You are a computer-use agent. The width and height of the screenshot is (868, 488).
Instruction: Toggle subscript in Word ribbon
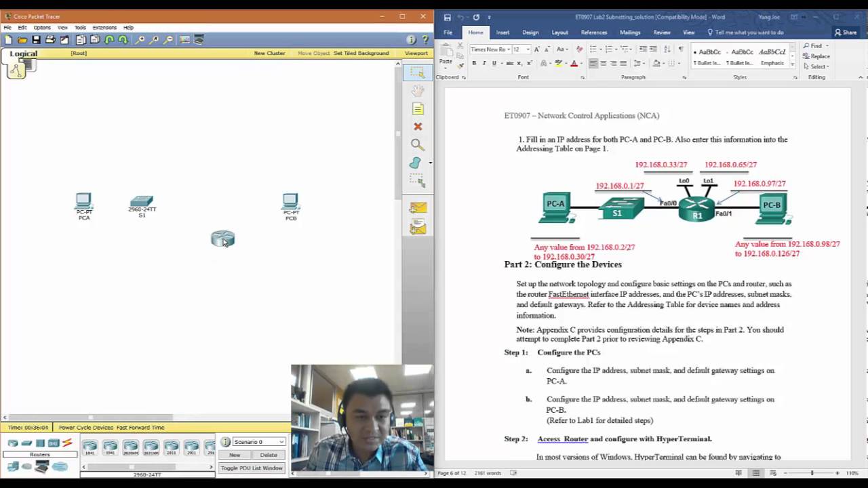[519, 63]
